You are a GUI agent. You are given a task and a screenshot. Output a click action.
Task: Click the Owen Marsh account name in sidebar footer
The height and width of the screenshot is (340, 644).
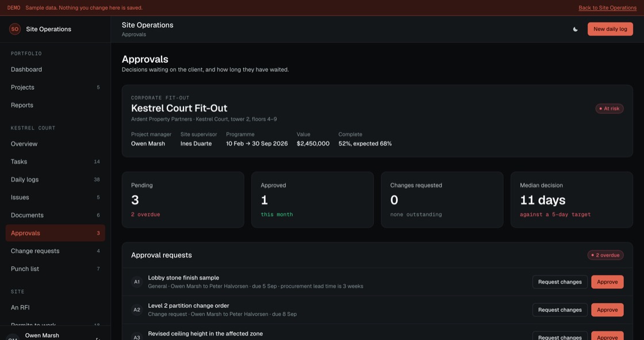(42, 335)
